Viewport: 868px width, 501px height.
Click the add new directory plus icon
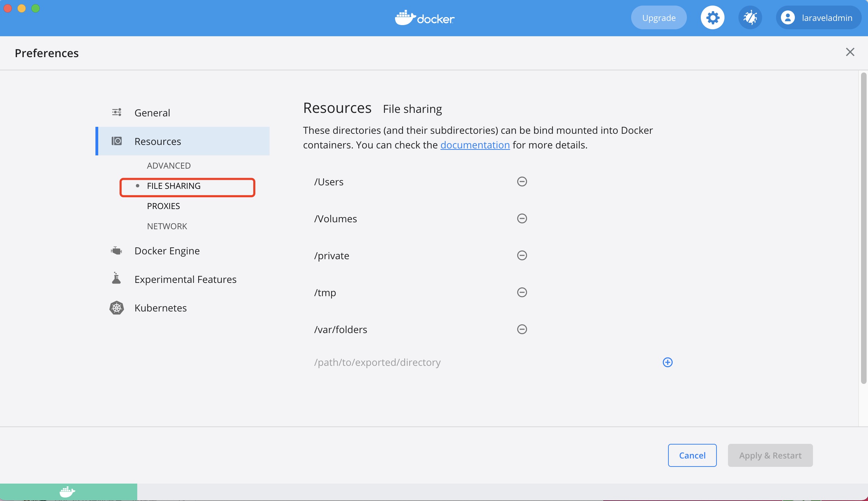(x=668, y=362)
